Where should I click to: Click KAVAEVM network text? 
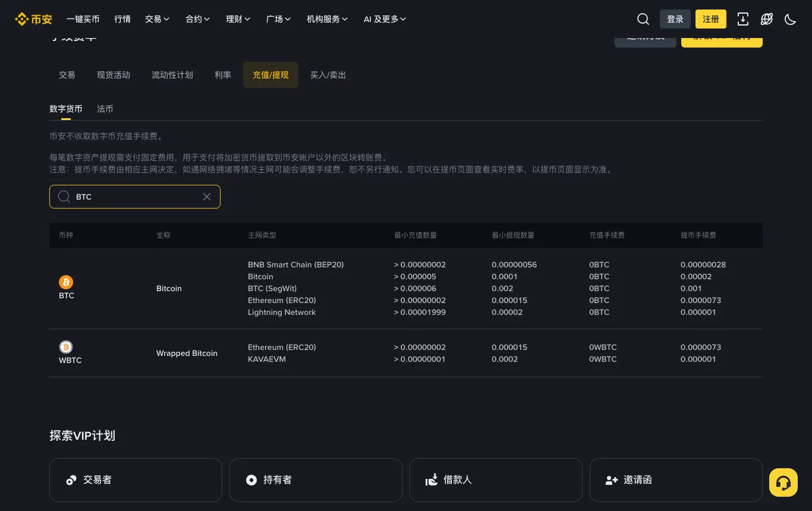click(267, 359)
